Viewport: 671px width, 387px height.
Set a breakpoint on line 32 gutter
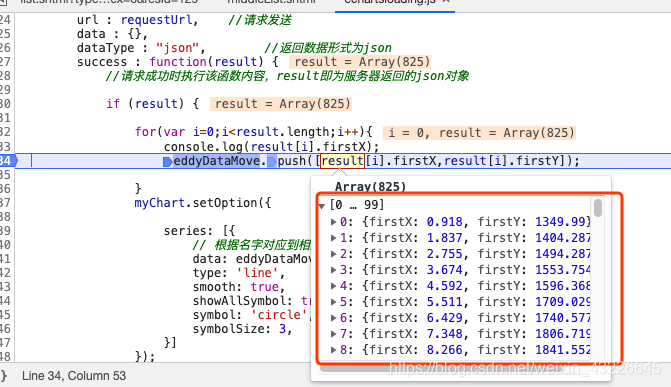pyautogui.click(x=6, y=132)
